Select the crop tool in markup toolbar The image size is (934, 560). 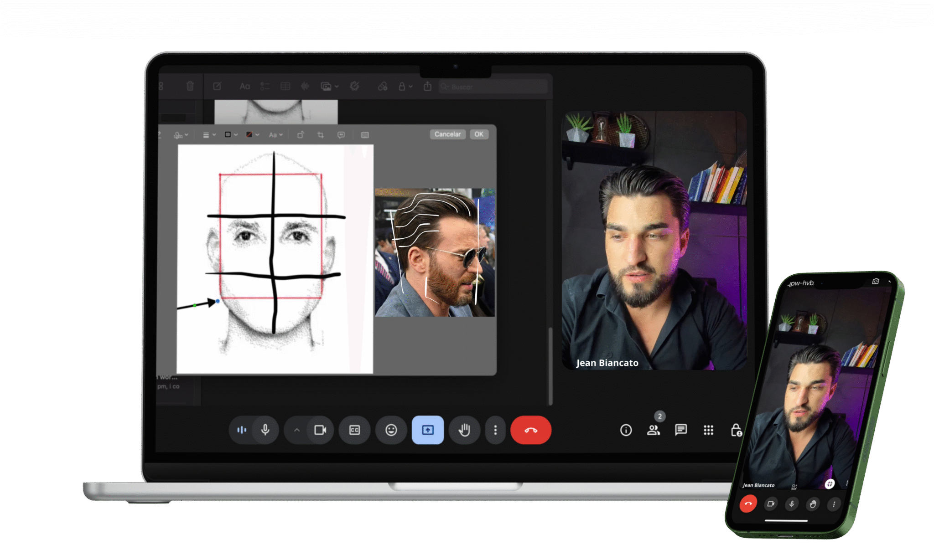coord(321,135)
